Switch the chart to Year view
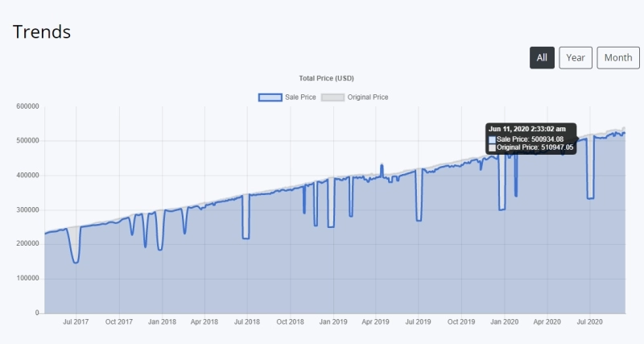This screenshot has height=344, width=644. pos(576,58)
